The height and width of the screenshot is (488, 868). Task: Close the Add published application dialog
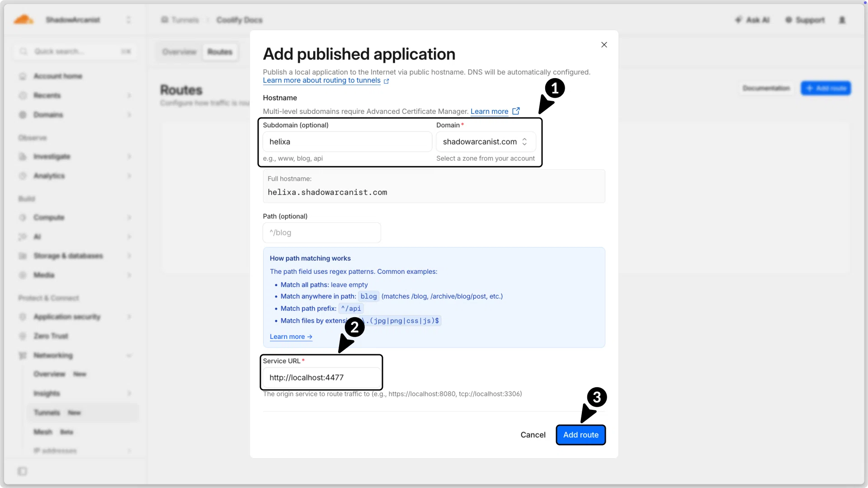[604, 45]
